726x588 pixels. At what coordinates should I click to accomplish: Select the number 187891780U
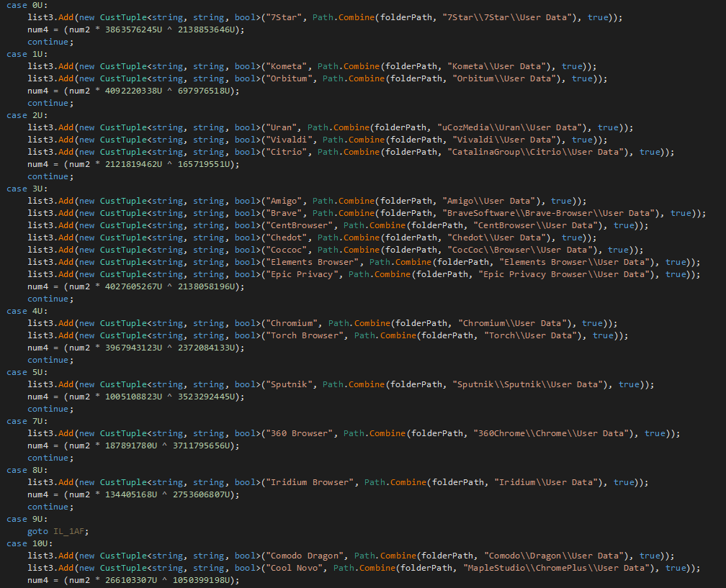click(131, 446)
